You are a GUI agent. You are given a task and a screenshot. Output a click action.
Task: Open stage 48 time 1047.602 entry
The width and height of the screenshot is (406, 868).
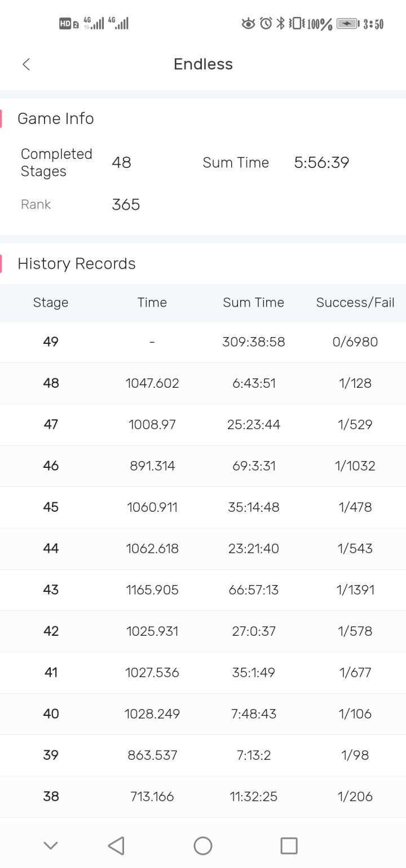tap(152, 383)
